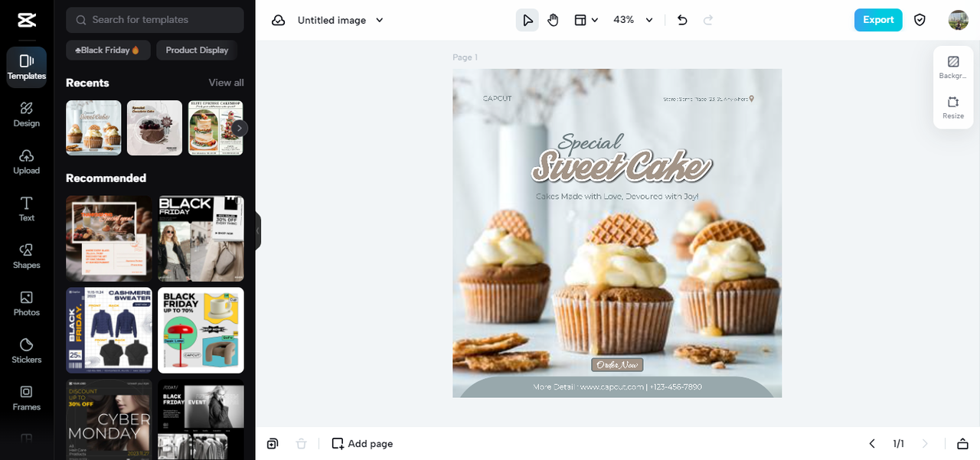Image resolution: width=980 pixels, height=460 pixels.
Task: Focus the Search for templates field
Action: (x=155, y=20)
